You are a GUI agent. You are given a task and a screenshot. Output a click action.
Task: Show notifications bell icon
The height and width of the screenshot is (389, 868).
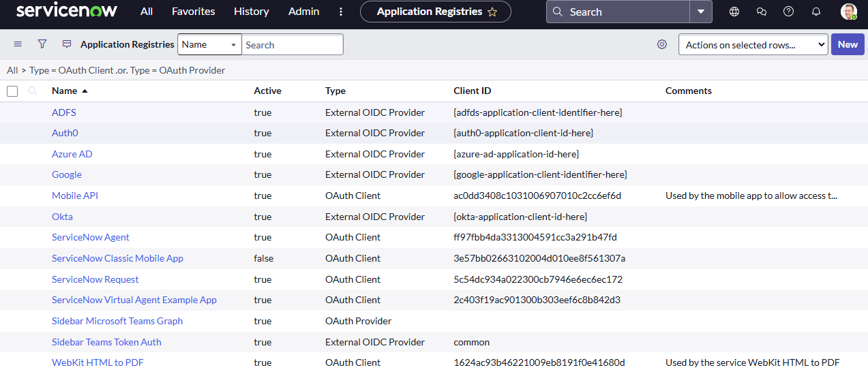[x=816, y=12]
